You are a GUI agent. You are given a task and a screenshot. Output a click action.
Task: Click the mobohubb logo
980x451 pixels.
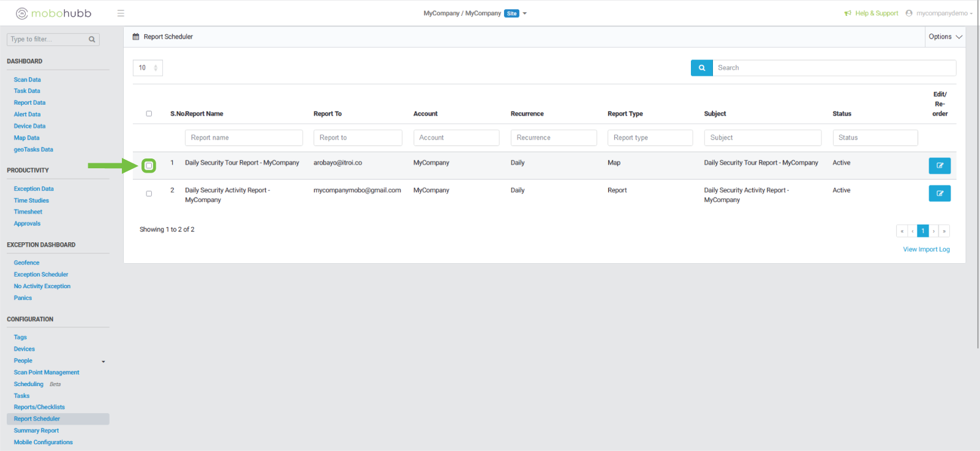(53, 13)
